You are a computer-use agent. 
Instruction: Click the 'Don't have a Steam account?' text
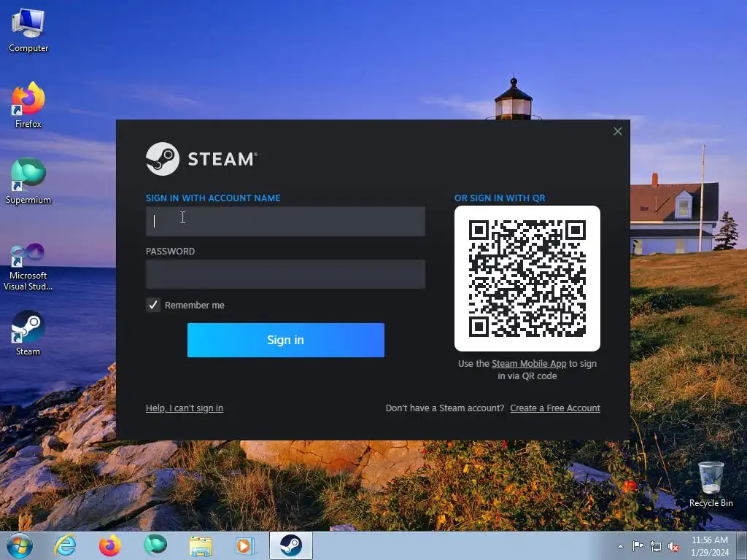[x=445, y=408]
